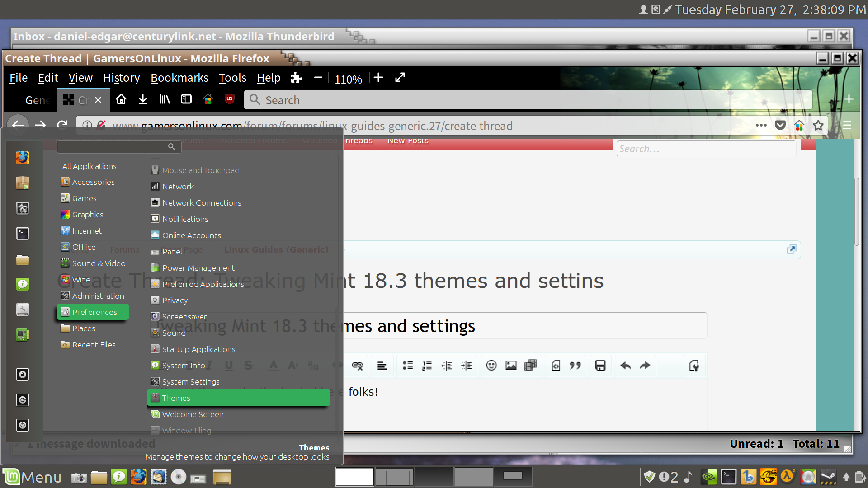The image size is (868, 488).
Task: Bookmark this page with the star
Action: (x=818, y=125)
